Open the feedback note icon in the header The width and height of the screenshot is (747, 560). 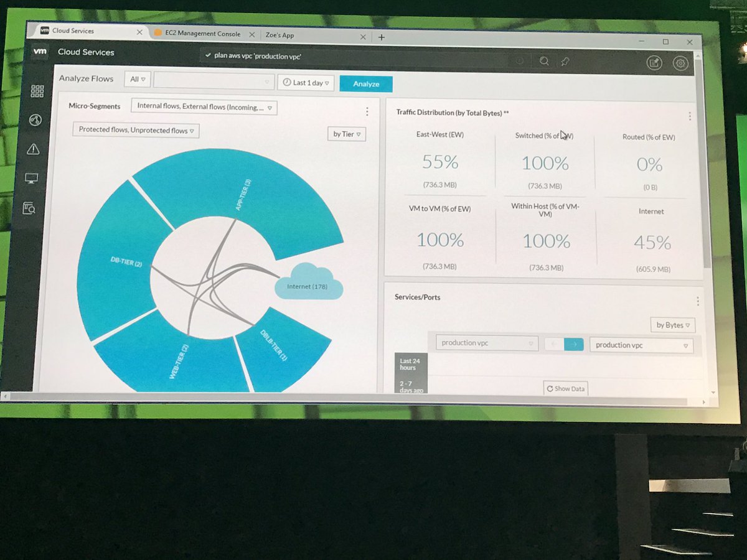654,62
